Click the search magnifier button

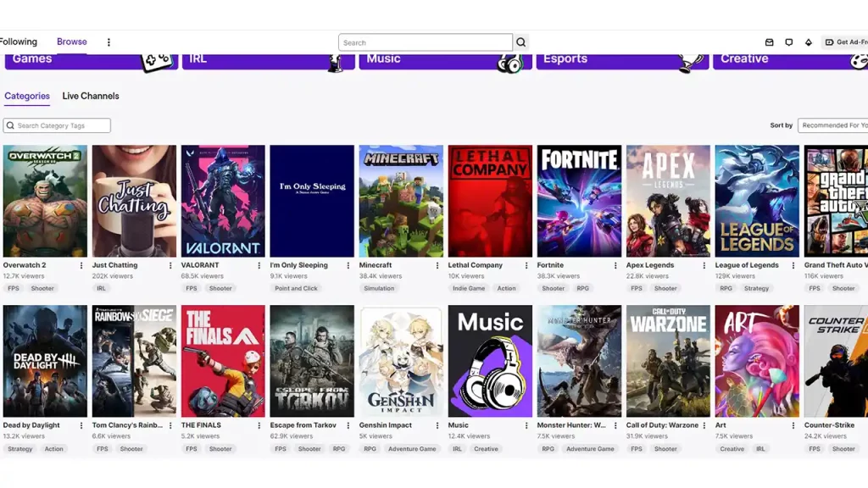521,42
